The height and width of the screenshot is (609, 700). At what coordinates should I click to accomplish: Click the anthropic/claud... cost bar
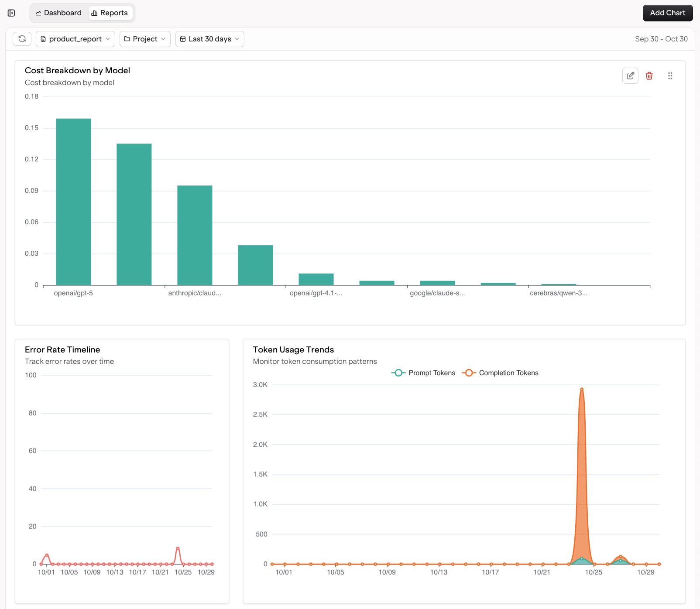pos(195,236)
